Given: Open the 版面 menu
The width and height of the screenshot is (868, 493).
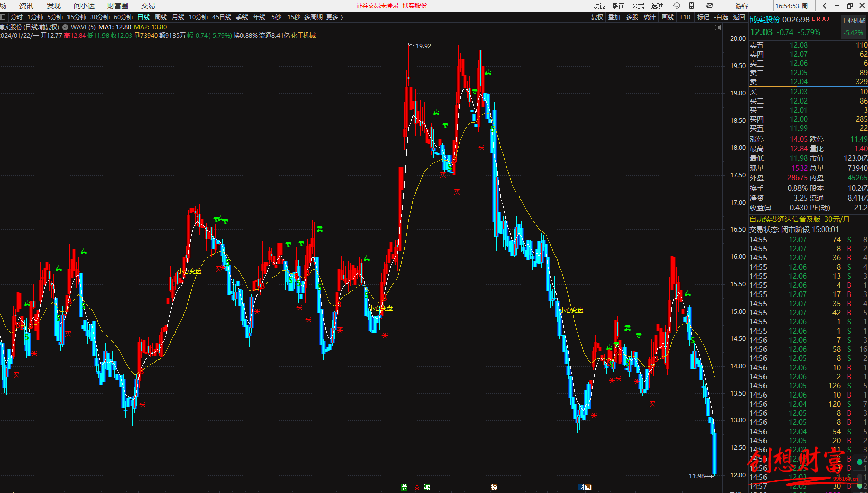Looking at the screenshot, I should tap(619, 6).
